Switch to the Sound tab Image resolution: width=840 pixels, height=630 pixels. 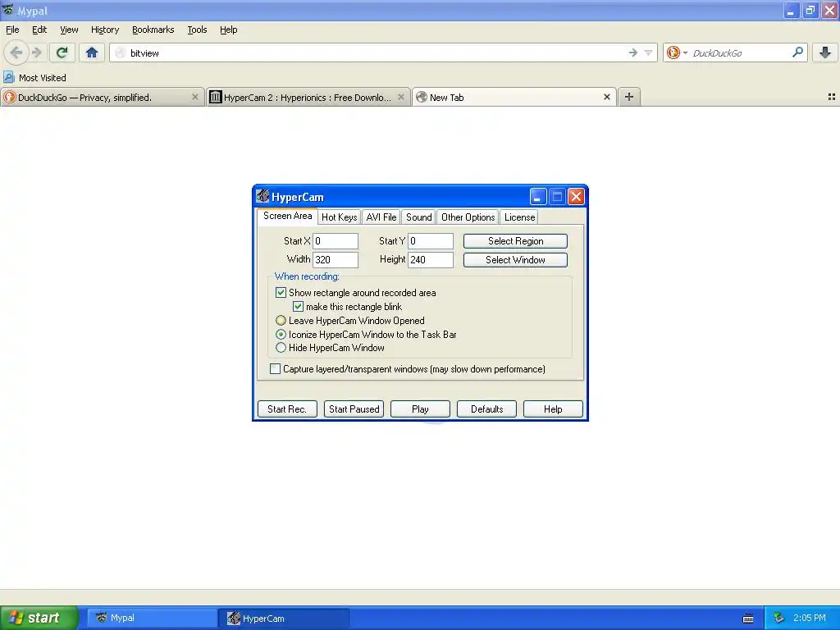tap(418, 217)
